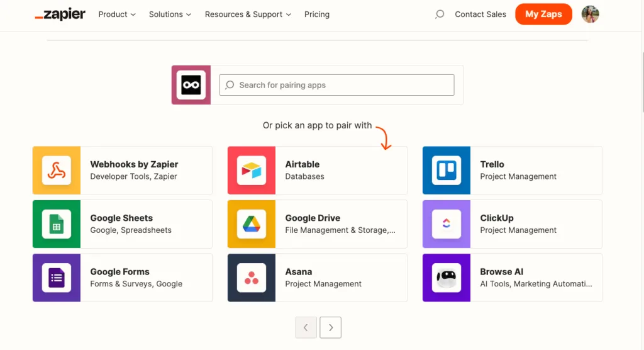
Task: Click the Zapier logo
Action: pos(60,14)
